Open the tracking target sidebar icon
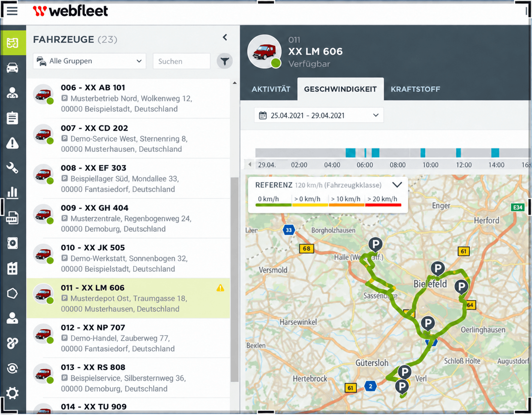 tap(13, 368)
